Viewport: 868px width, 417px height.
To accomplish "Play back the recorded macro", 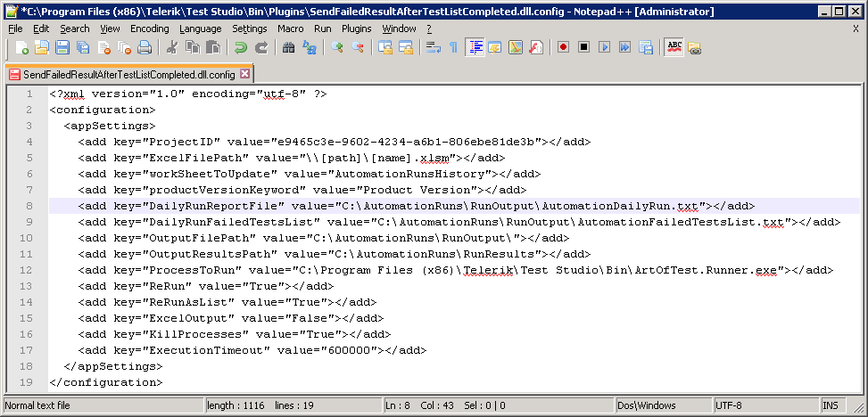I will click(605, 47).
